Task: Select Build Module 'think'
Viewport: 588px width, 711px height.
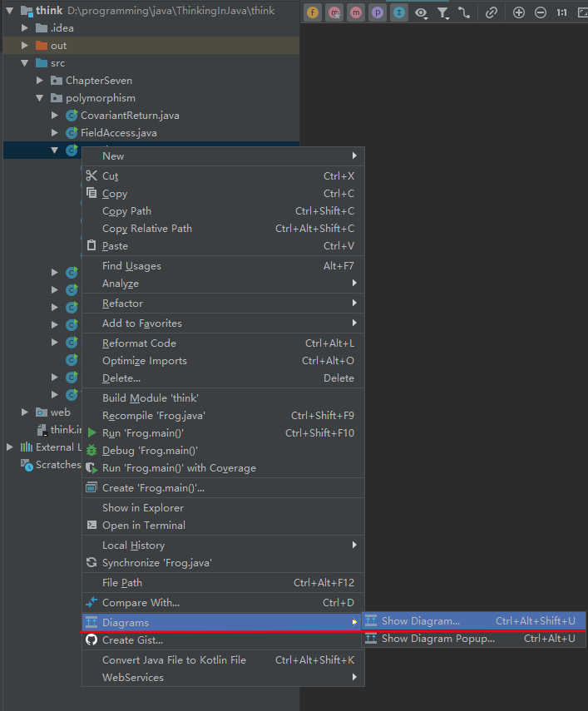Action: [223, 398]
